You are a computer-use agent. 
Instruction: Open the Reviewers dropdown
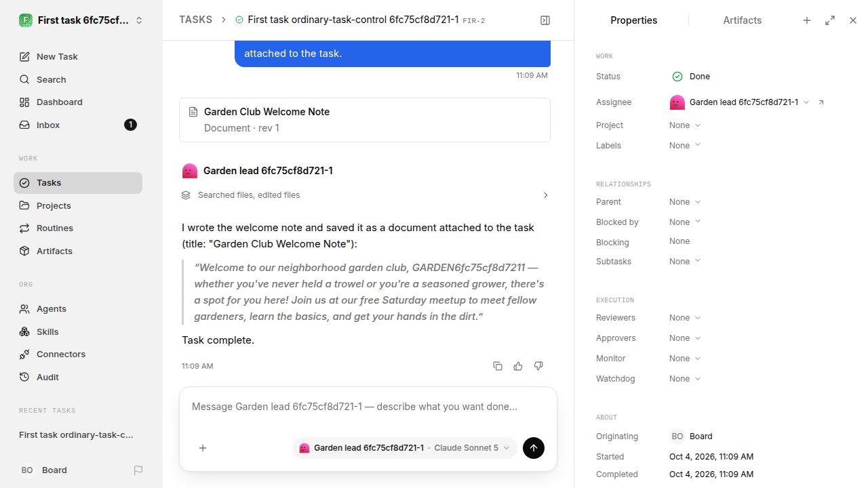pos(685,318)
